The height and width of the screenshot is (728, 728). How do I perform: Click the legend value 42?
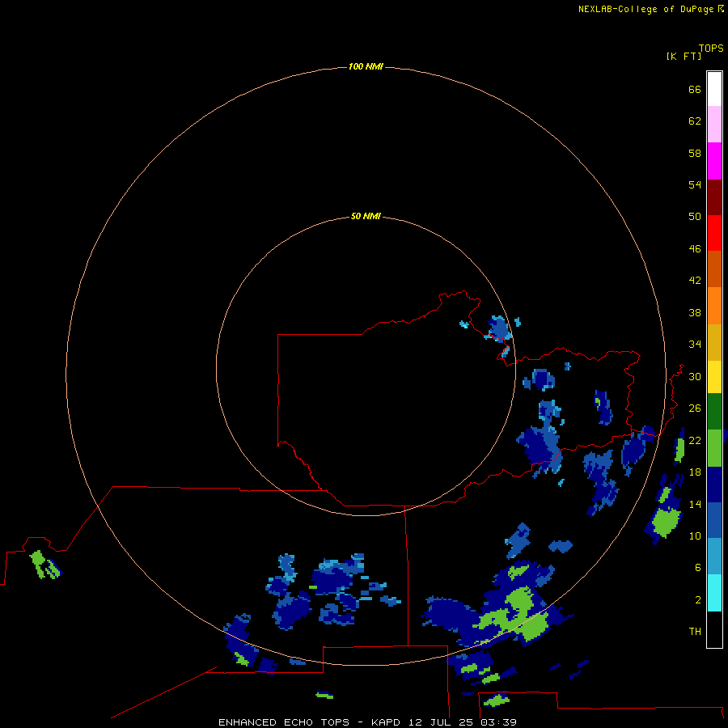click(x=695, y=281)
